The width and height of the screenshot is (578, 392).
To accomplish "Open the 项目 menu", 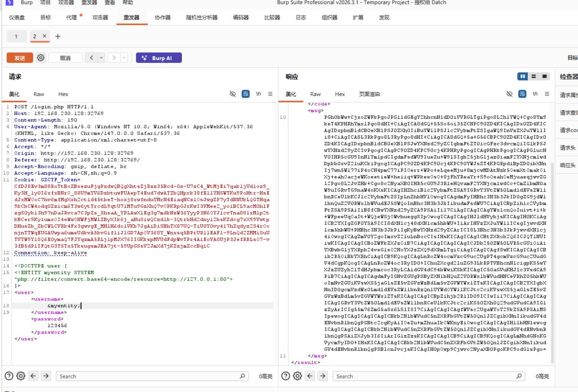I will tap(45, 2).
